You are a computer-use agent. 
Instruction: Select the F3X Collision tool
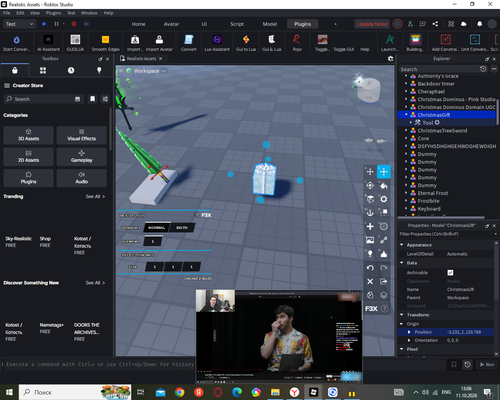[x=384, y=213]
